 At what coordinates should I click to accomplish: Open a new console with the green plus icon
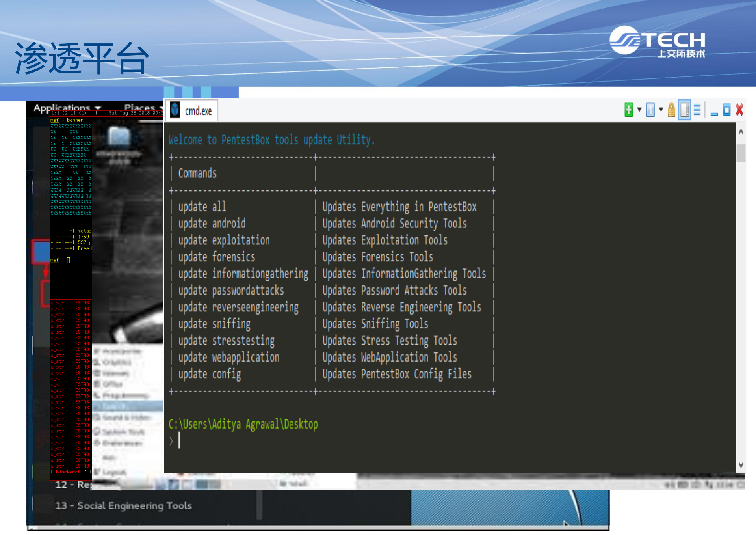pyautogui.click(x=628, y=110)
